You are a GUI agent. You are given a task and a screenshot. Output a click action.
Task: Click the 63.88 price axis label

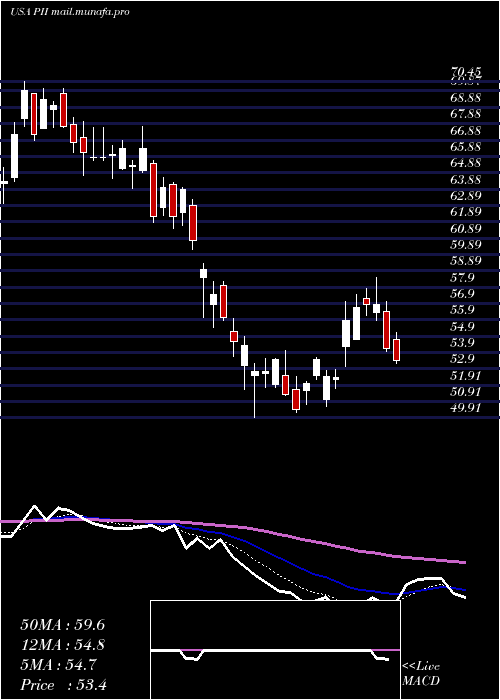466,179
